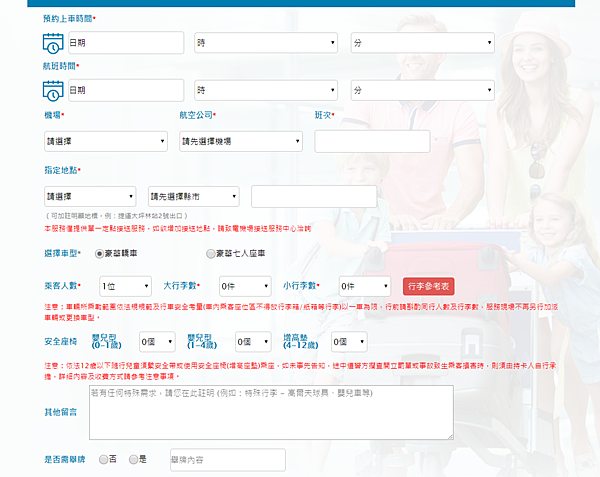Open the 分 dropdown for 航班時間
This screenshot has width=600, height=477.
pyautogui.click(x=423, y=90)
